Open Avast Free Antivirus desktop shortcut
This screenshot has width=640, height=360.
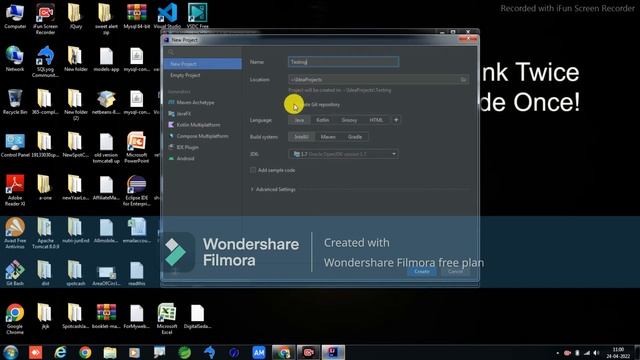point(15,233)
